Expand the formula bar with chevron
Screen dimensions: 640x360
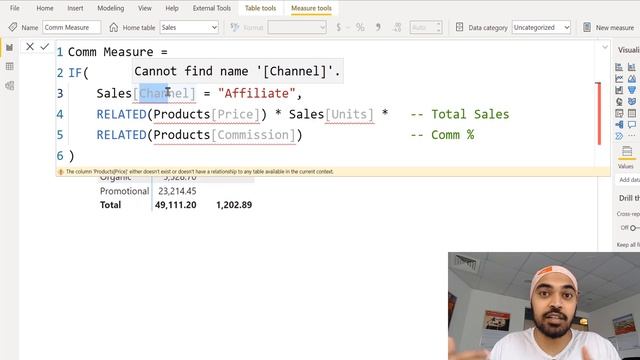point(605,47)
